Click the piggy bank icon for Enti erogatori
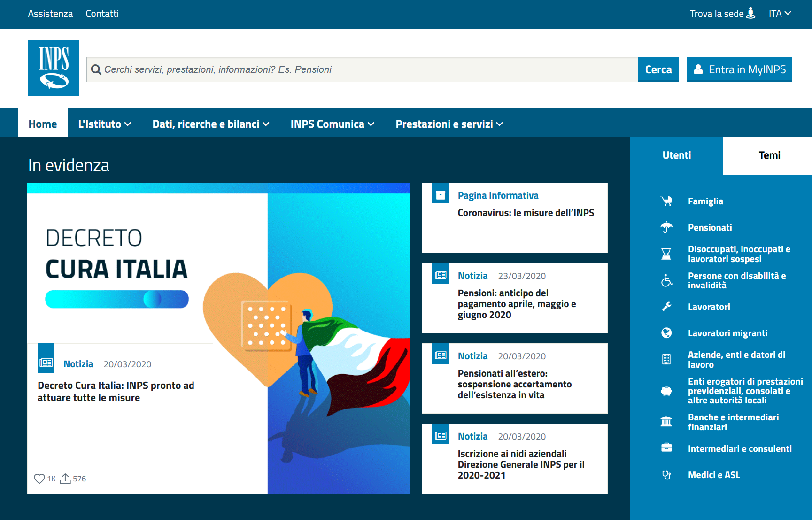812x525 pixels. coord(666,391)
